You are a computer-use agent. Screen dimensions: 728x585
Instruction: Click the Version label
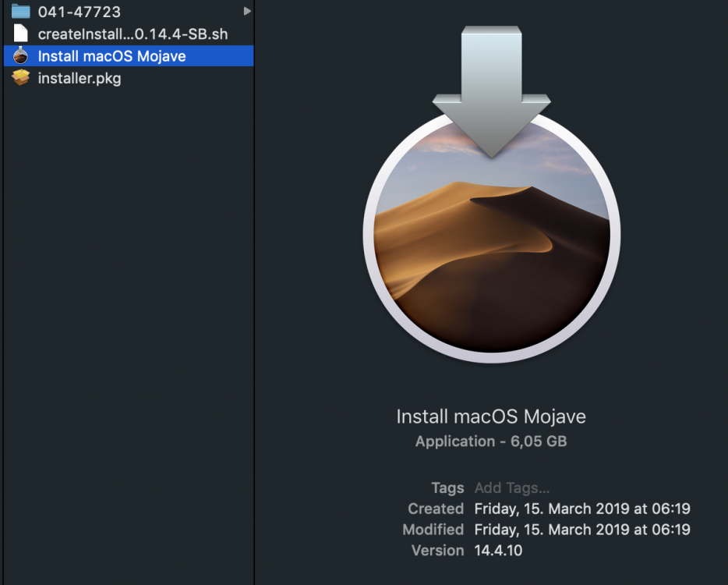pos(437,551)
